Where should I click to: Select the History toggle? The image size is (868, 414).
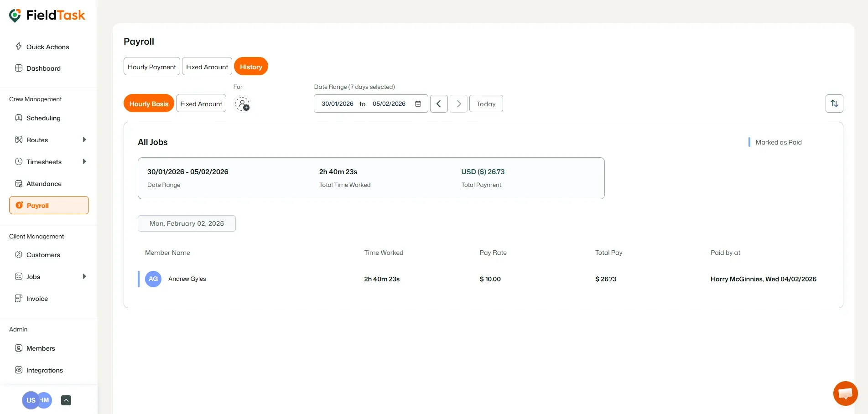(x=250, y=66)
